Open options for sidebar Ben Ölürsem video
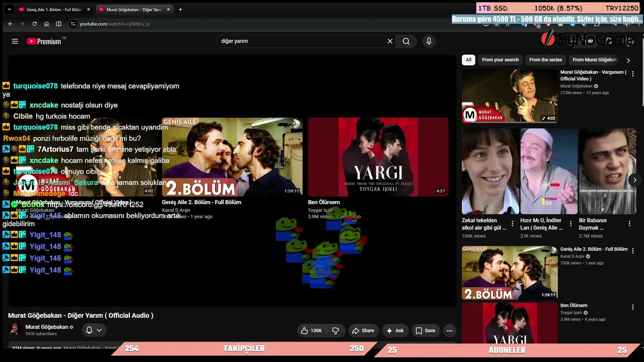 [x=633, y=307]
